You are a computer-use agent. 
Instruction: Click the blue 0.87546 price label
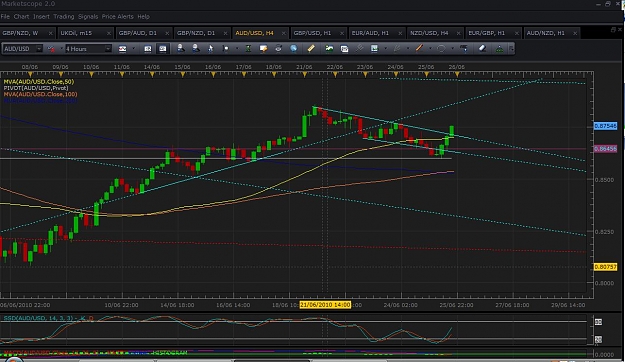click(x=605, y=126)
